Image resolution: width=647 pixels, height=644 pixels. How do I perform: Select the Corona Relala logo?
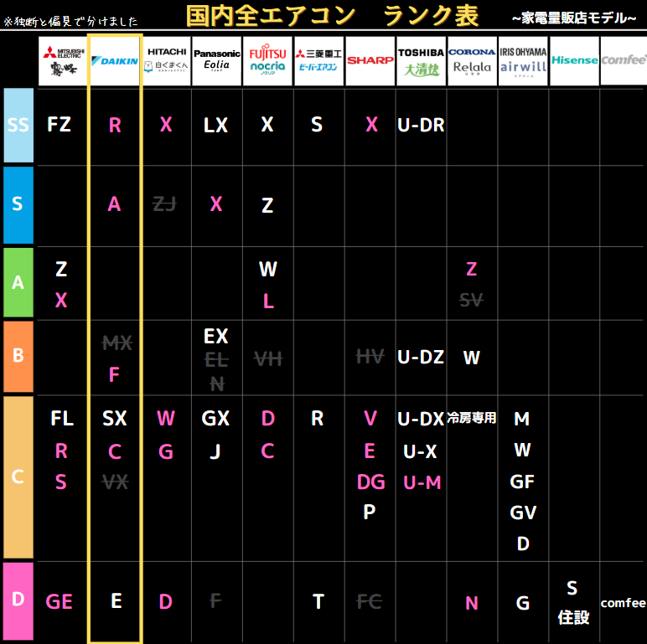tap(472, 61)
